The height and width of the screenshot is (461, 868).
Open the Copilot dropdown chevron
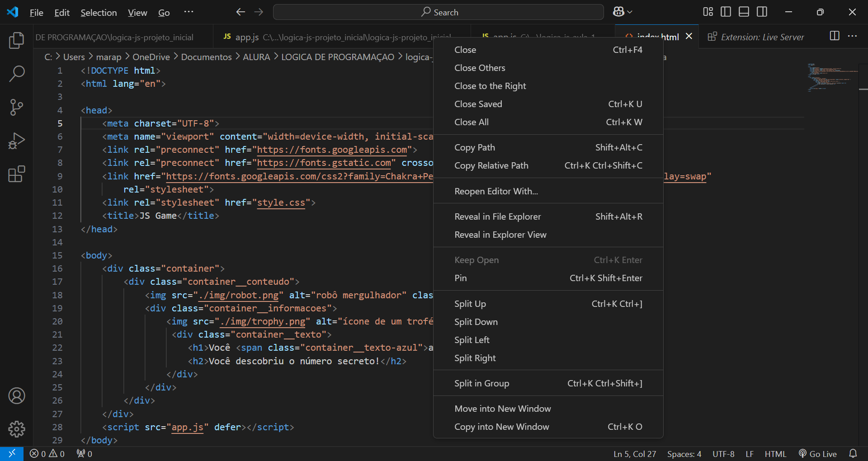[x=630, y=12]
